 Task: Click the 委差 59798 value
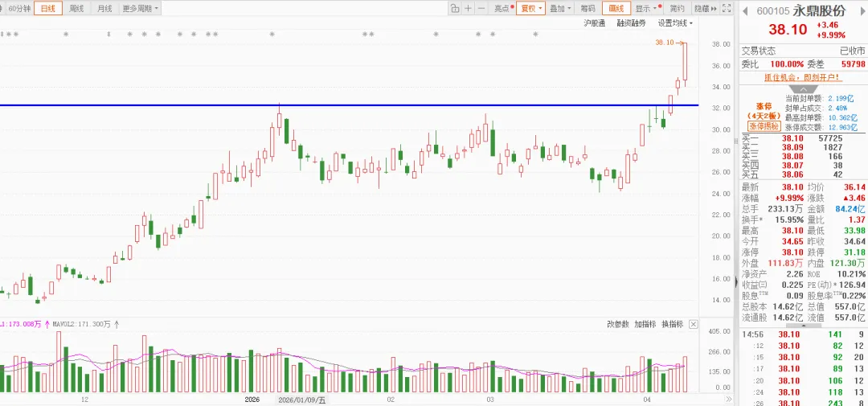coord(853,65)
